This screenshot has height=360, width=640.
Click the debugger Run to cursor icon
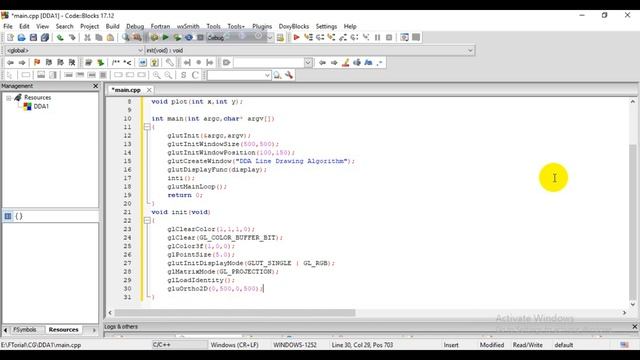click(x=308, y=38)
